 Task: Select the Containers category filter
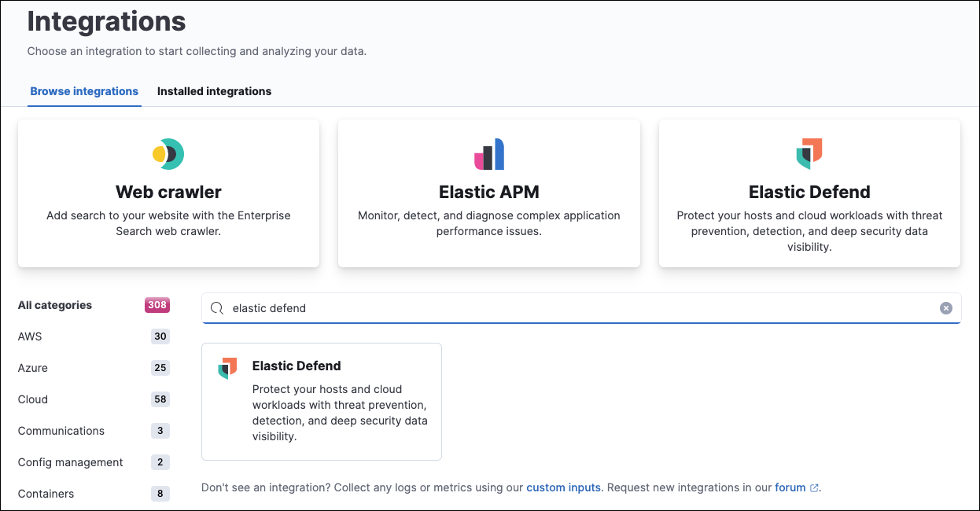click(x=46, y=494)
